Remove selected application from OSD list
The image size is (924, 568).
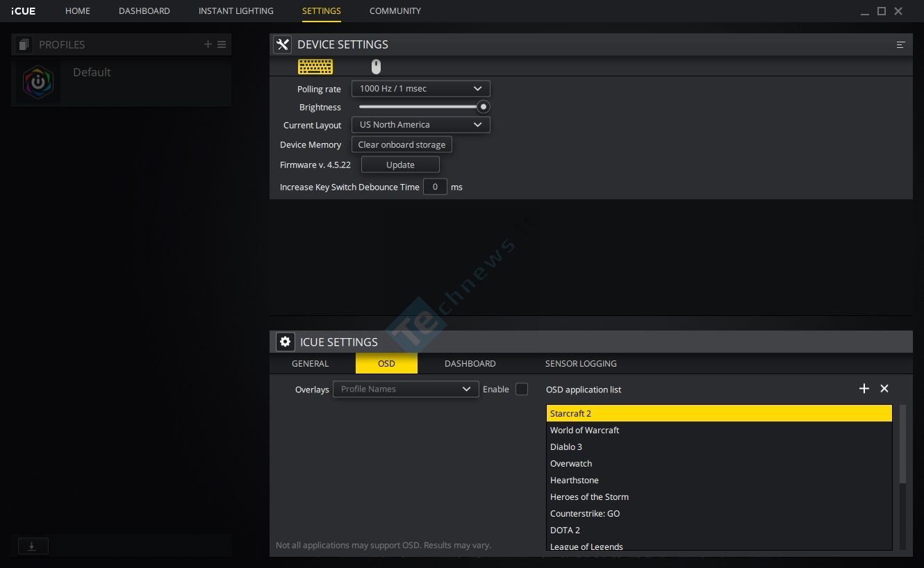[x=884, y=389]
